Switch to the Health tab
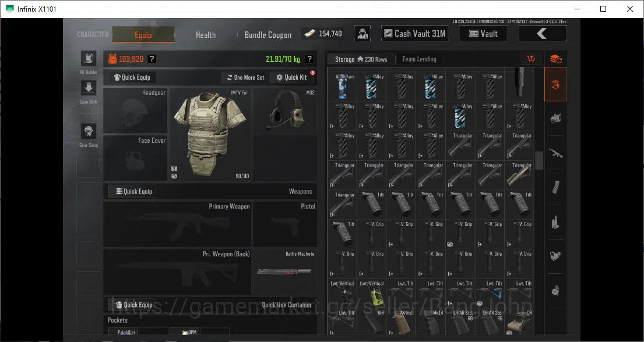The image size is (644, 342). coord(206,35)
